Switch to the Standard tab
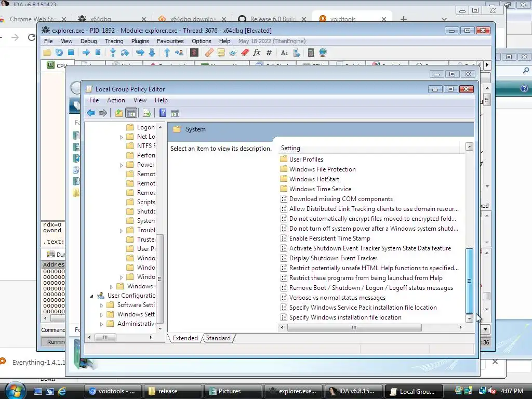 (218, 338)
